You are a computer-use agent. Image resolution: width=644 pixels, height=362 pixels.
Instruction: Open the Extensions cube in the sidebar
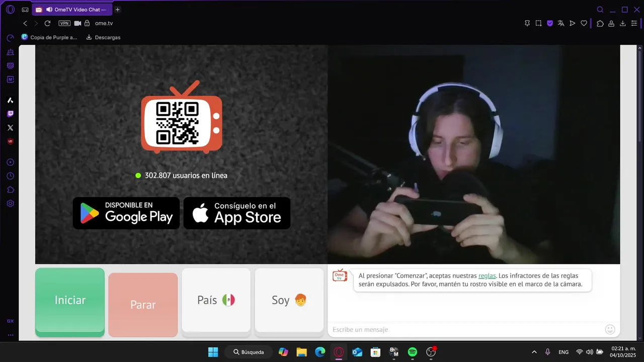(x=10, y=190)
